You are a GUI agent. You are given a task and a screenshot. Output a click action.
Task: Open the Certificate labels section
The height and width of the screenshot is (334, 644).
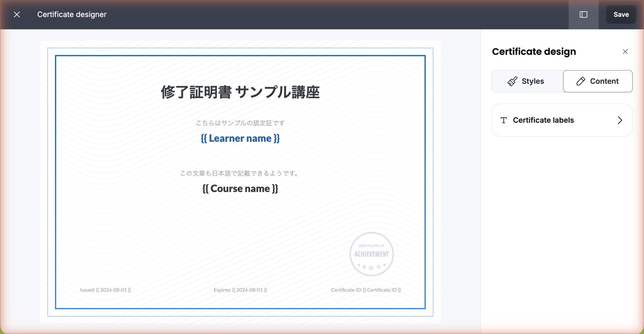[562, 120]
